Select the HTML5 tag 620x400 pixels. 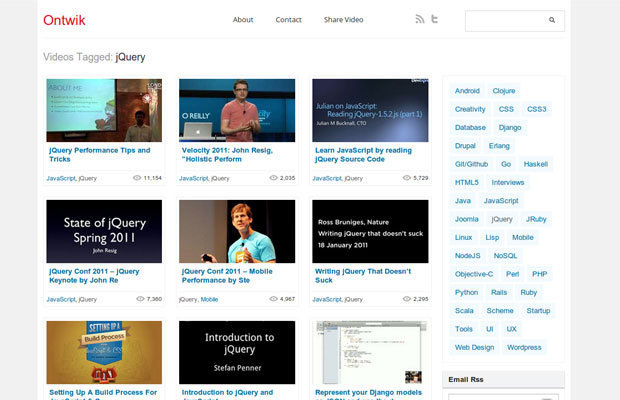467,182
